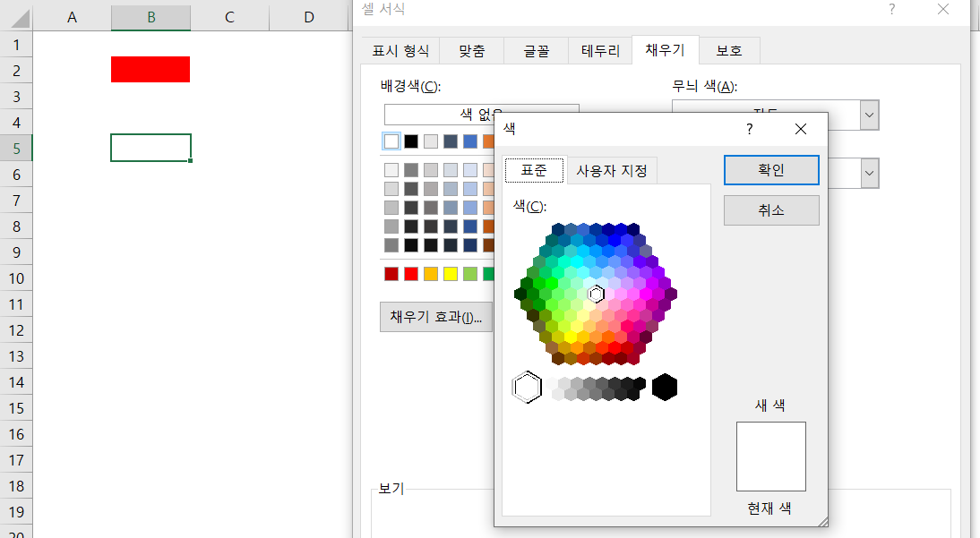Click the red fill color in cell B2
Image resolution: width=980 pixels, height=538 pixels.
(x=150, y=69)
